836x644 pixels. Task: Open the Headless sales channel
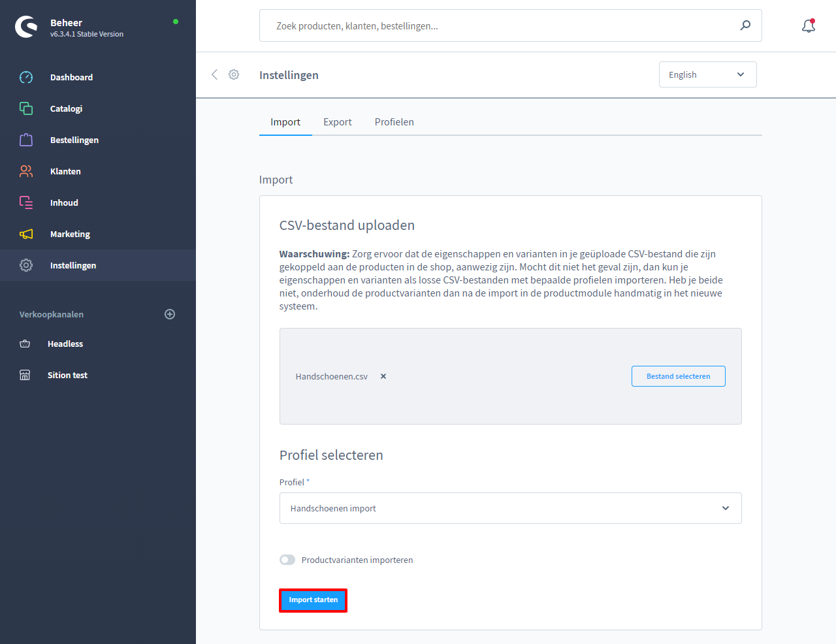[65, 344]
